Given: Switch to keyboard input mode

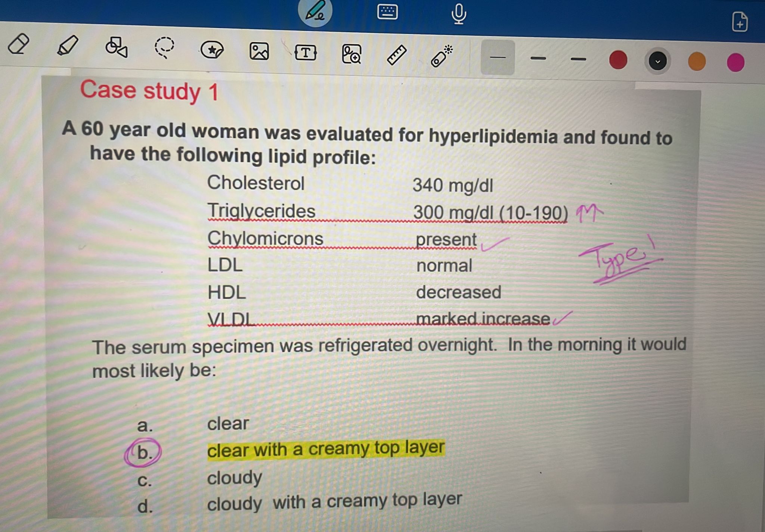Looking at the screenshot, I should [387, 12].
